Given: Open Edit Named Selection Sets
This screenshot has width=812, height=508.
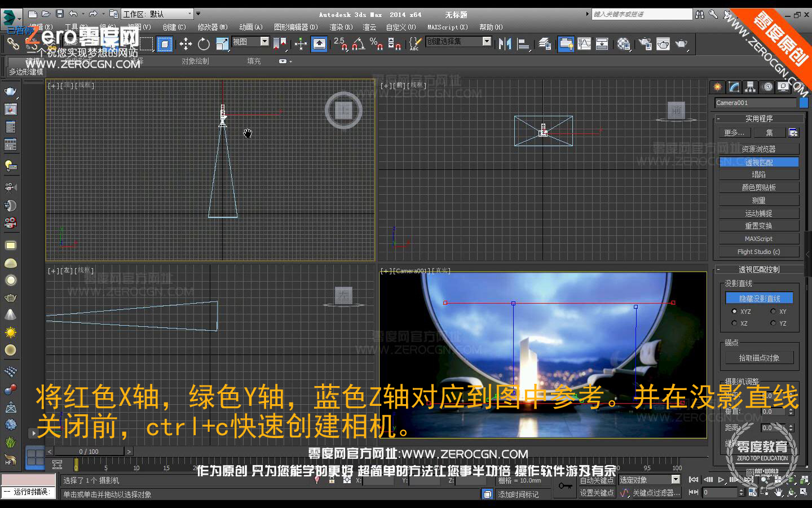Looking at the screenshot, I should click(415, 44).
